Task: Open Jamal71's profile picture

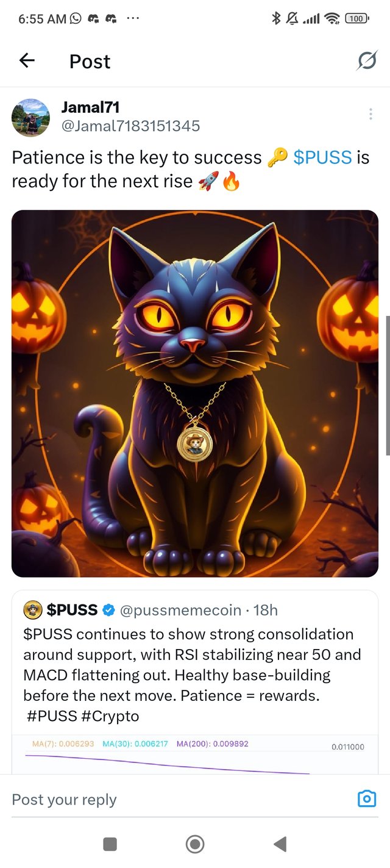Action: (x=30, y=117)
